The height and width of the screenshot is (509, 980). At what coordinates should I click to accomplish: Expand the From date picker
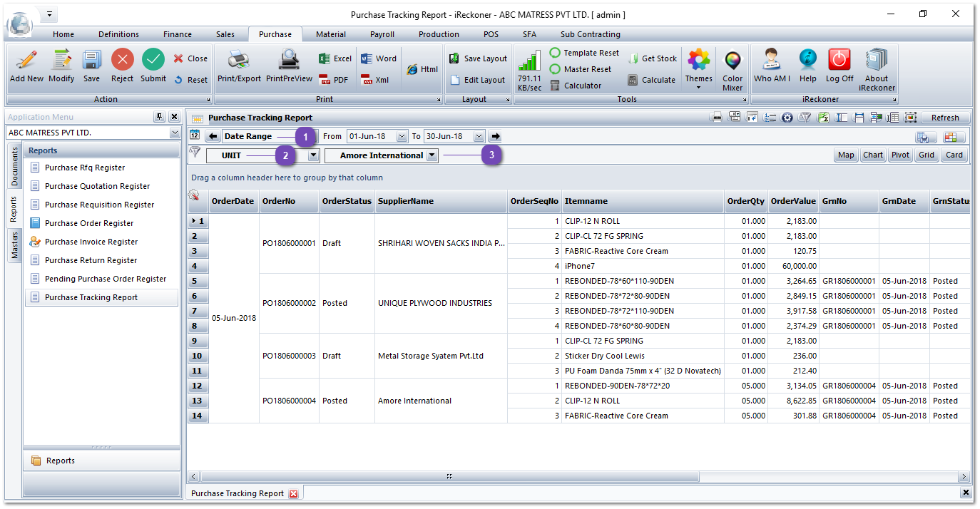[x=402, y=135]
